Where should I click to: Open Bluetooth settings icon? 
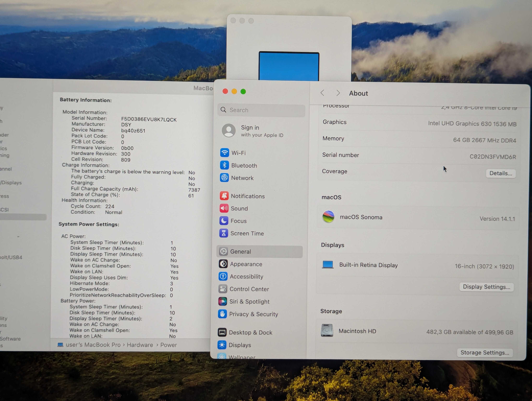pyautogui.click(x=224, y=165)
